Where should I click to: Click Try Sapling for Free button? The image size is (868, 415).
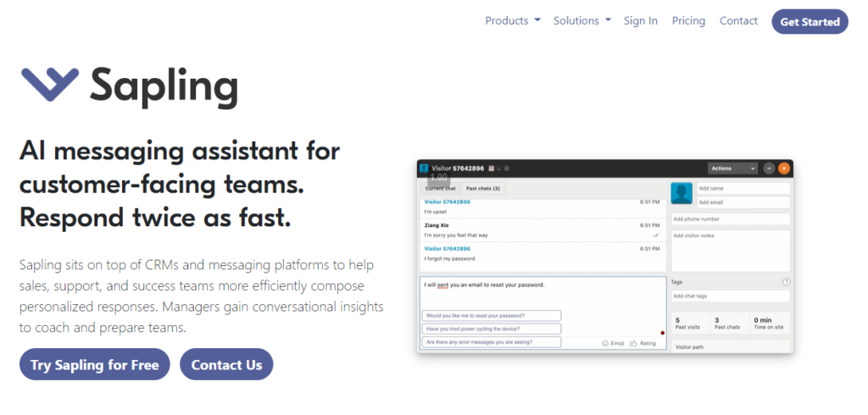pyautogui.click(x=95, y=365)
